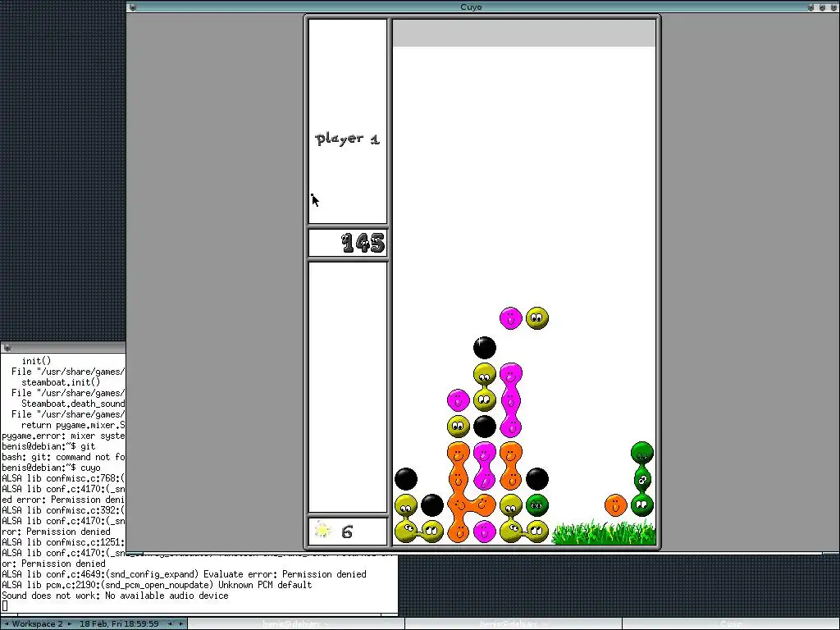840x630 pixels.
Task: Select the second benis@debian taskbar entry
Action: coord(514,623)
